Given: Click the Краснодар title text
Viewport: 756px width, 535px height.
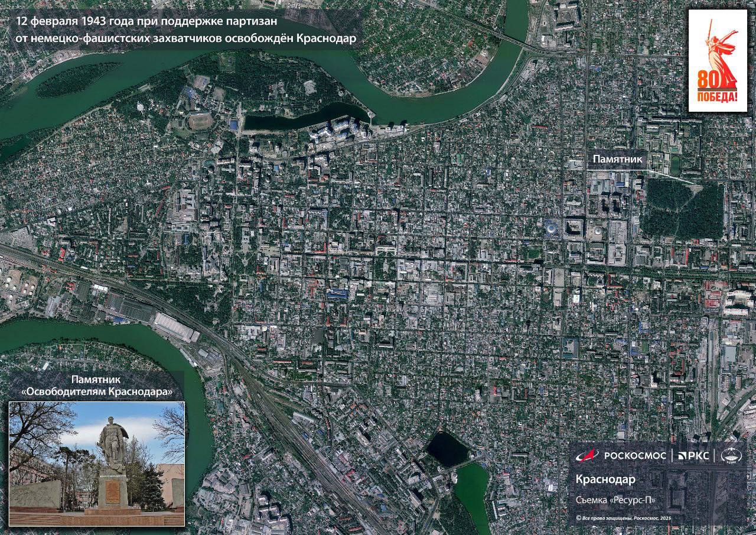Looking at the screenshot, I should 605,479.
